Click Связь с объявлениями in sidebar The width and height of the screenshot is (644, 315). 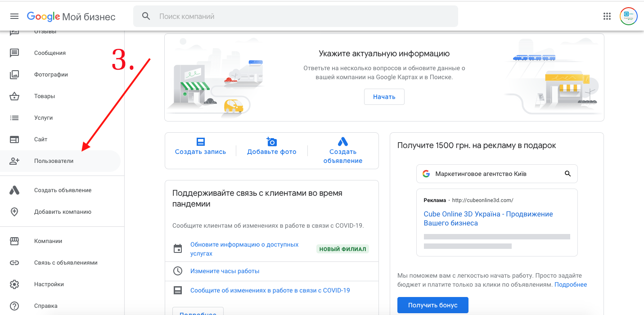(66, 263)
